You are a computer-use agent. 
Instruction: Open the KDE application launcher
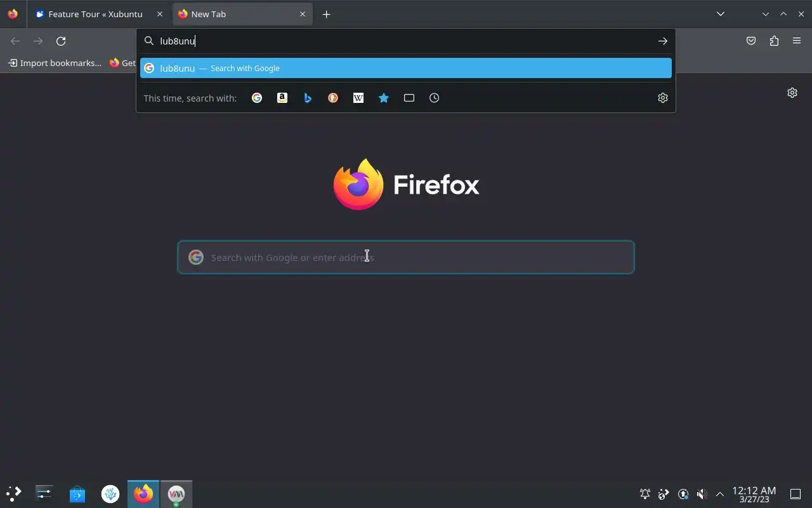pos(14,493)
